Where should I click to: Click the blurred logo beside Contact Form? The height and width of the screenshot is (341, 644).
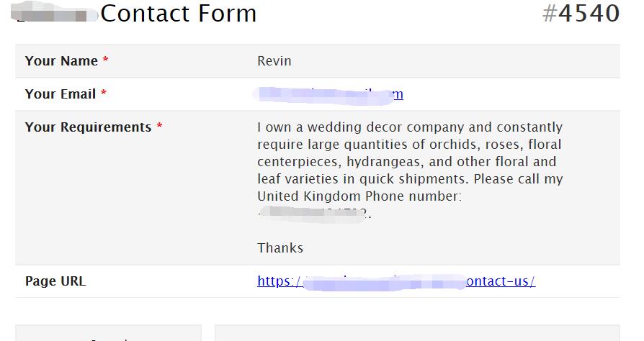53,14
